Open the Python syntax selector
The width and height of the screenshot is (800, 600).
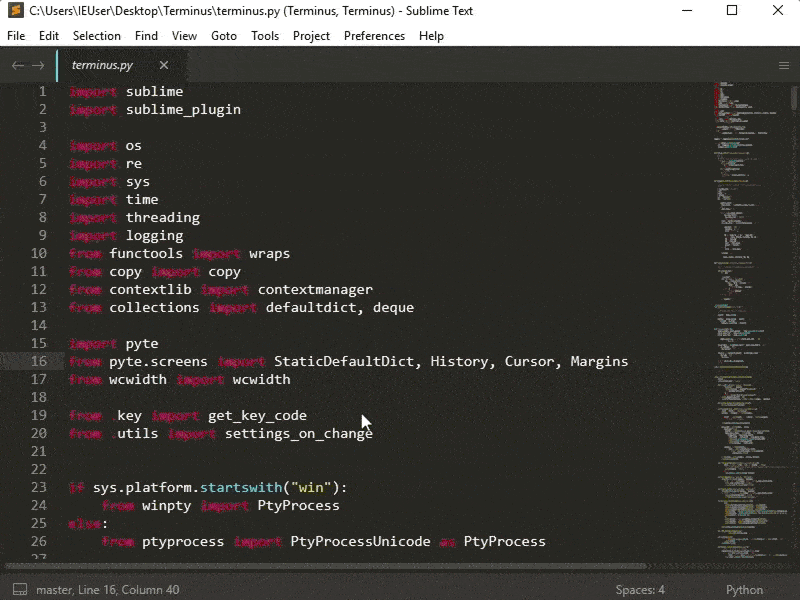coord(744,590)
